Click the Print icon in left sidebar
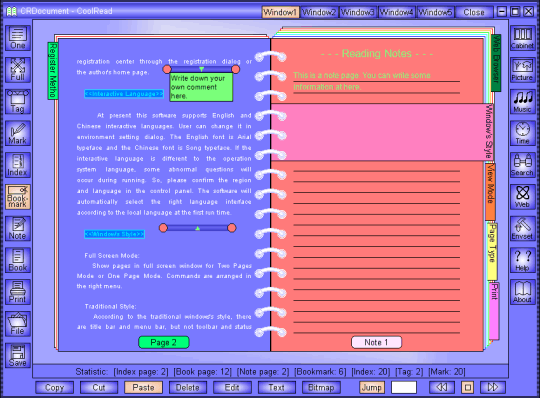540x398 pixels. coord(18,292)
